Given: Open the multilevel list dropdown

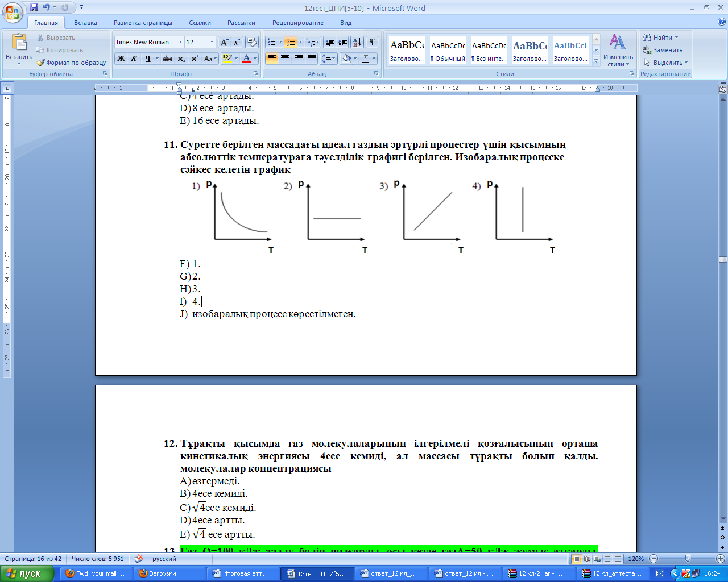Looking at the screenshot, I should click(x=312, y=42).
